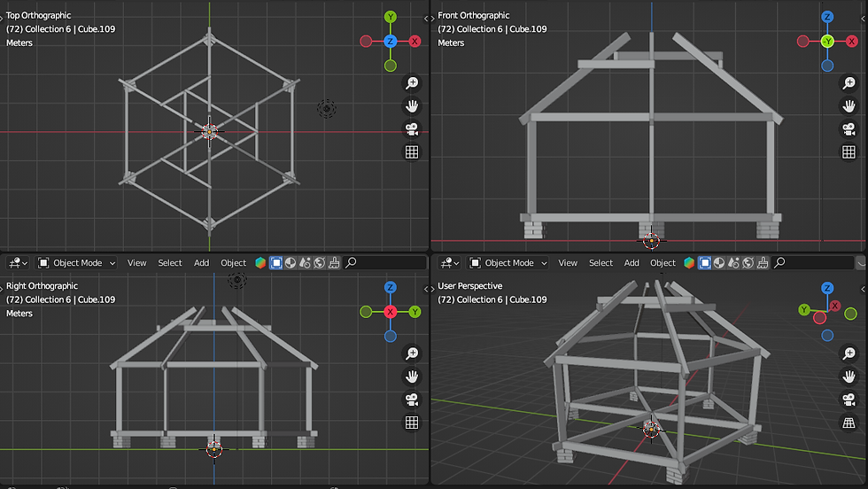
Task: Open editor type dropdown in right header
Action: click(x=450, y=262)
